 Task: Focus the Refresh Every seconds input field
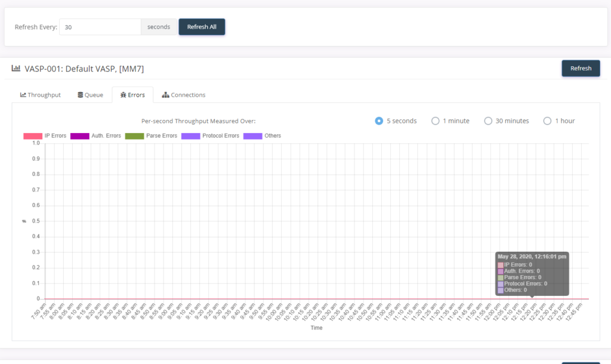click(100, 27)
